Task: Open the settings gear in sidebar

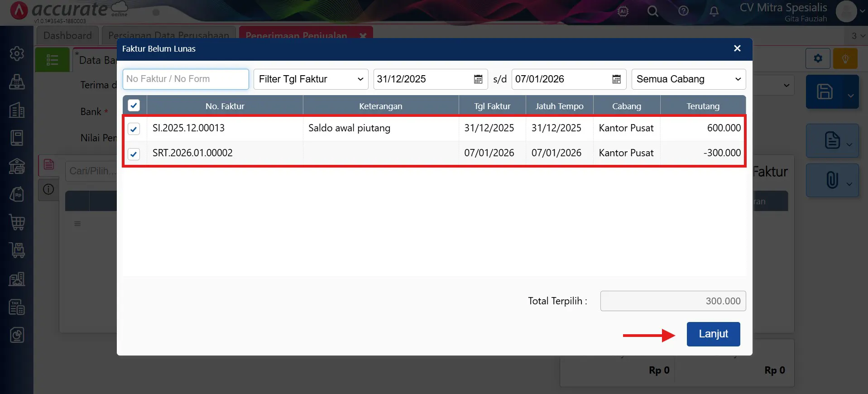Action: click(x=17, y=53)
